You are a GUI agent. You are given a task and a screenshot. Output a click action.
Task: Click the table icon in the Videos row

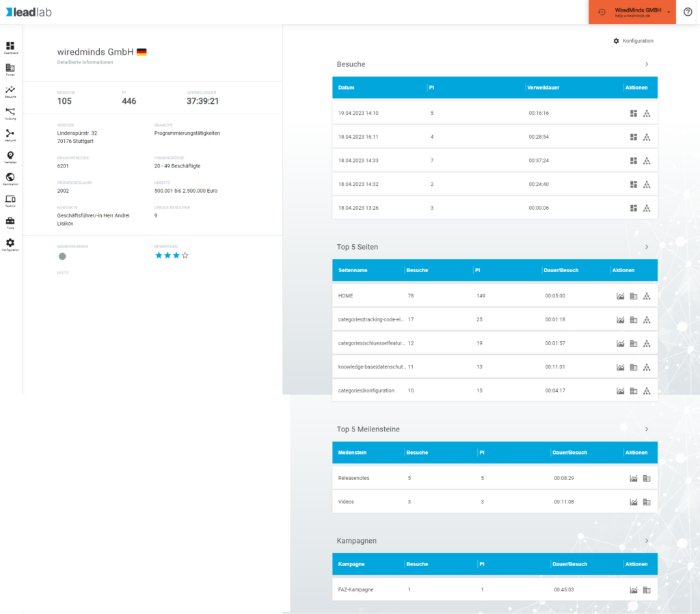pyautogui.click(x=647, y=502)
